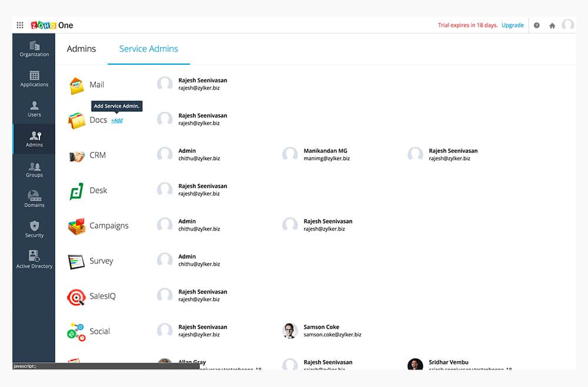This screenshot has width=588, height=387.
Task: Click the Survey service icon
Action: pyautogui.click(x=76, y=262)
